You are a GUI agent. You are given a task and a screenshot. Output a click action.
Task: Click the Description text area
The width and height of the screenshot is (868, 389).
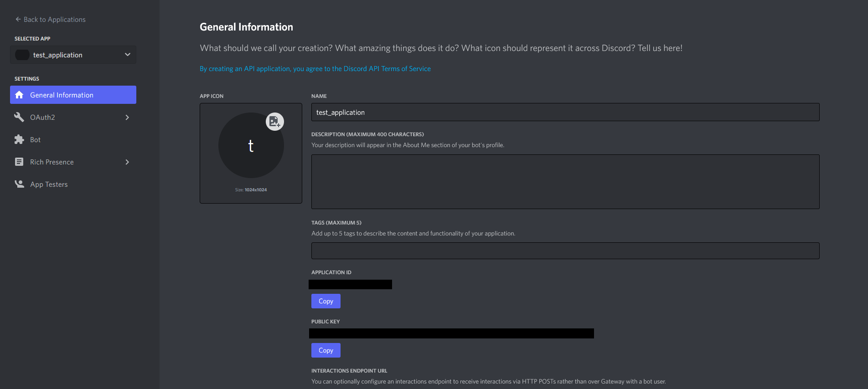click(x=565, y=182)
